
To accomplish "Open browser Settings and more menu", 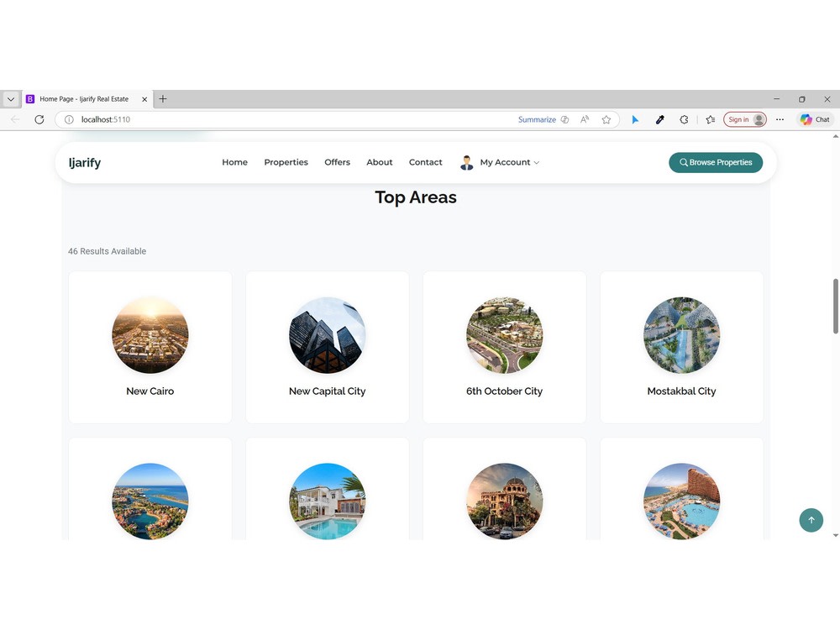I will [x=780, y=119].
